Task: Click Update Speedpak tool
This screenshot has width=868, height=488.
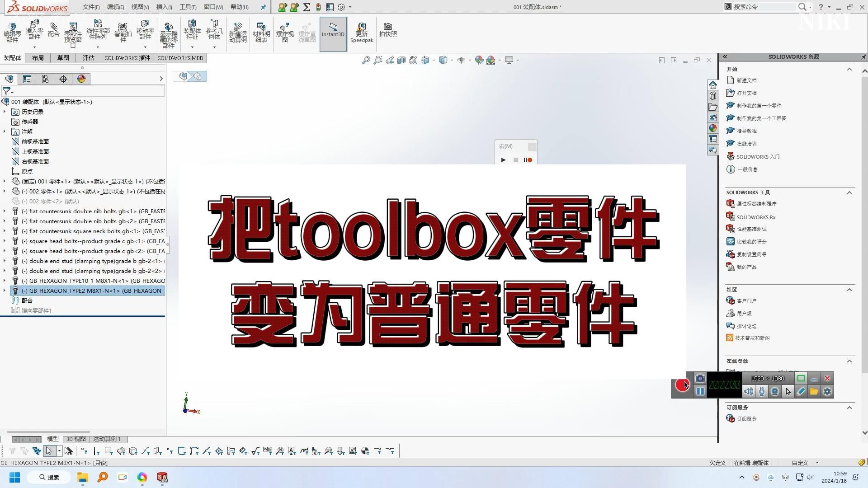Action: click(362, 33)
